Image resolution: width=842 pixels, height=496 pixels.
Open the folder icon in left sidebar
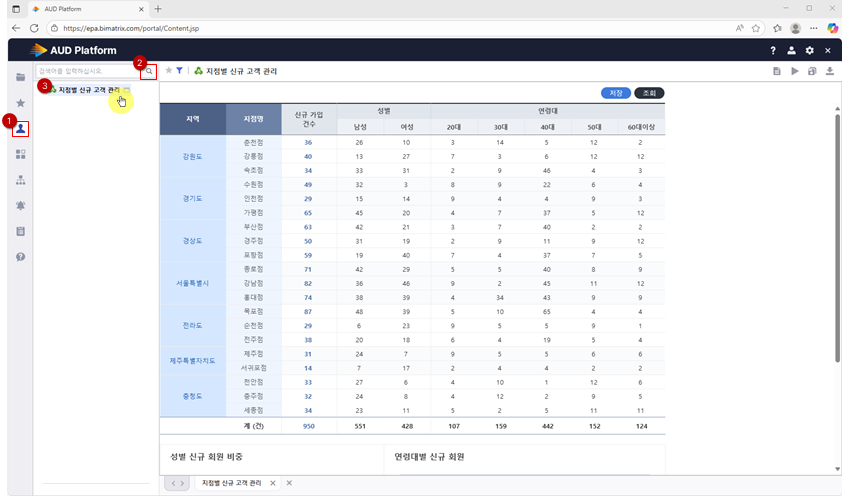pyautogui.click(x=20, y=77)
